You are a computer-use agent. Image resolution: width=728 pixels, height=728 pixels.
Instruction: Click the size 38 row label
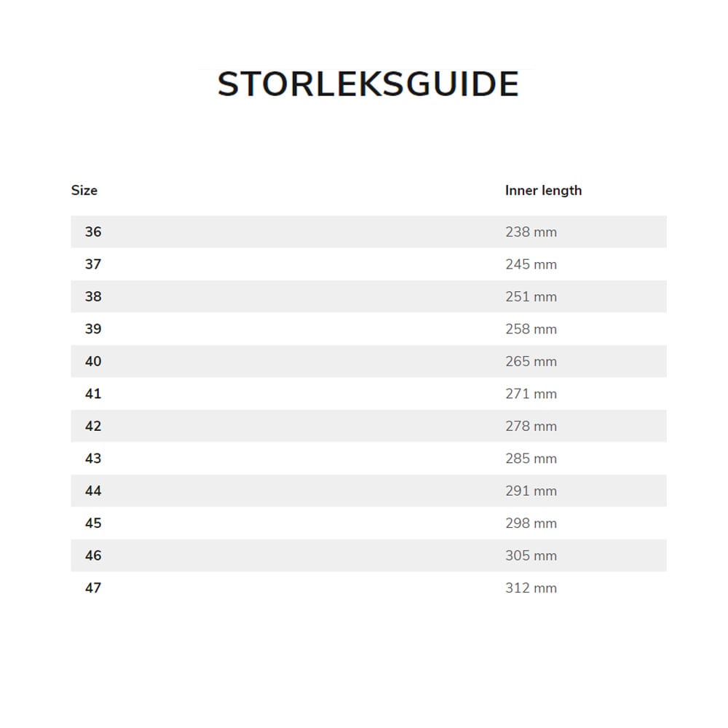point(93,297)
